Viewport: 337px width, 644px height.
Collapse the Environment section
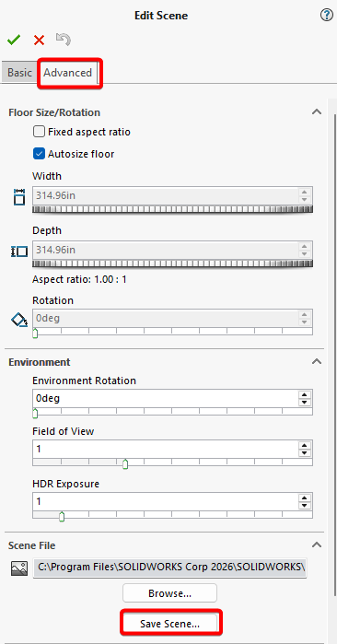coord(317,361)
